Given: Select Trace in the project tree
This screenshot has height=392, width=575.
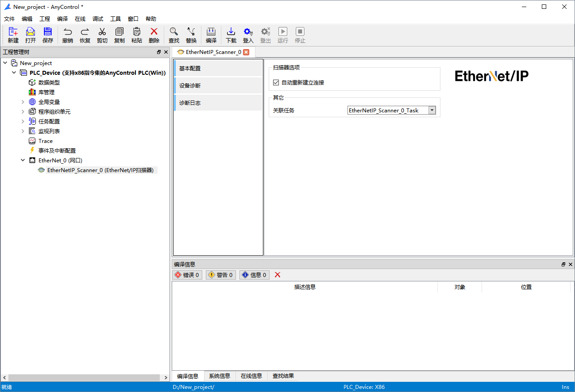Looking at the screenshot, I should [46, 141].
